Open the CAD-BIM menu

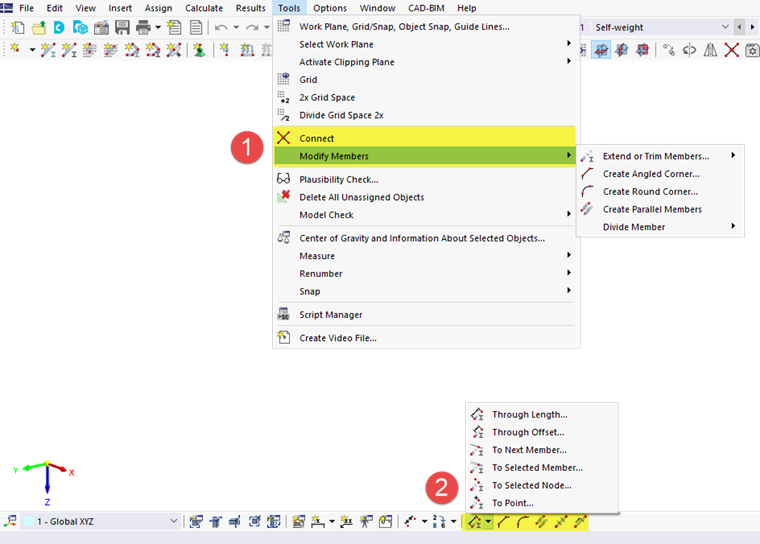coord(426,8)
